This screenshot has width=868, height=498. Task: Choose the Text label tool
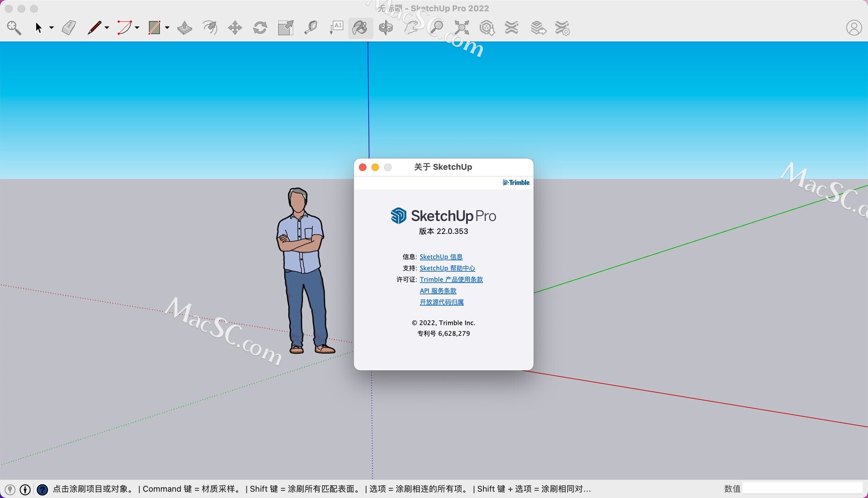coord(336,28)
